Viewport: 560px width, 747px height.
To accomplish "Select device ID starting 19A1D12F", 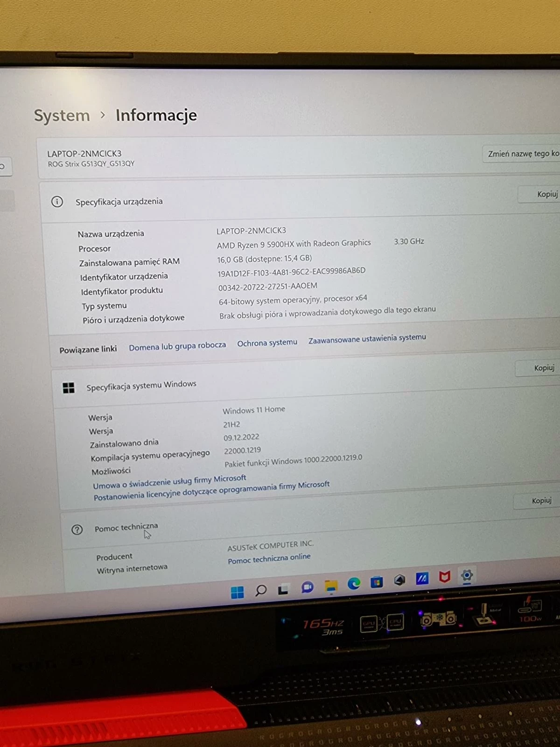I will click(291, 272).
